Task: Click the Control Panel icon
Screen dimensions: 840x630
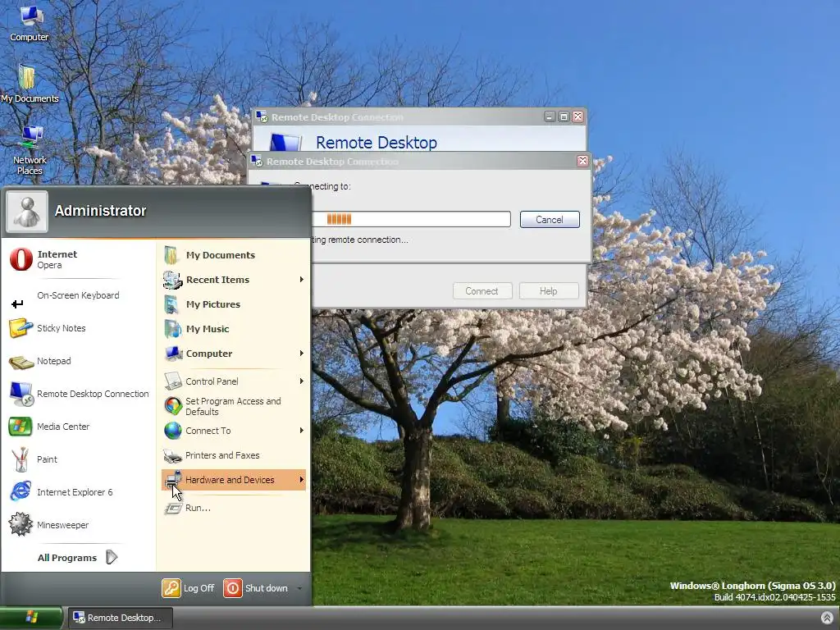Action: coord(173,381)
